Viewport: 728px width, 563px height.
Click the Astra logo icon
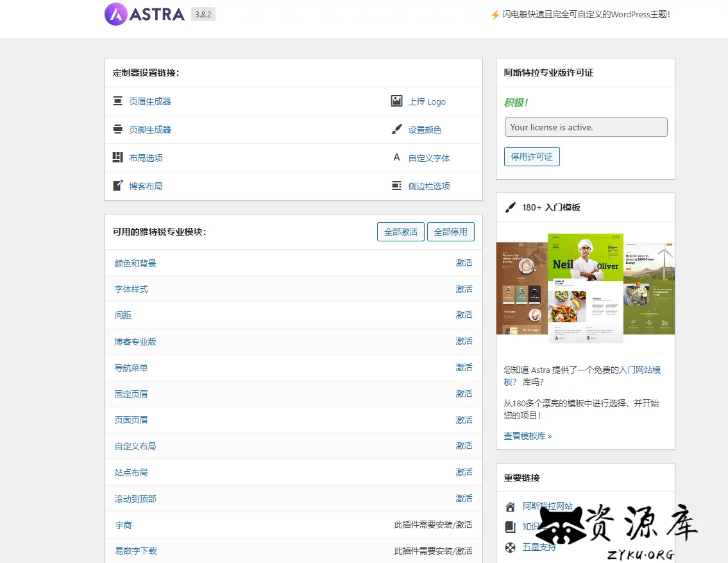116,14
